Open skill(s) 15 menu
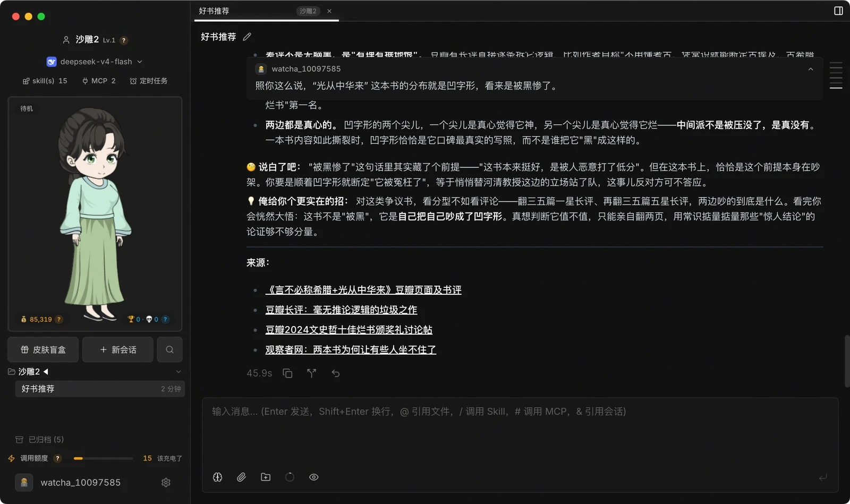 pyautogui.click(x=45, y=81)
